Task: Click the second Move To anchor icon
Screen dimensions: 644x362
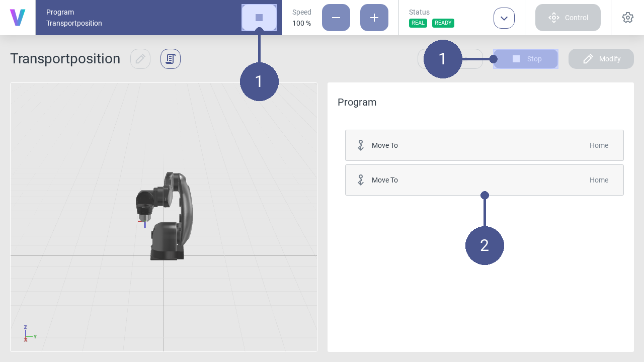Action: click(x=361, y=180)
